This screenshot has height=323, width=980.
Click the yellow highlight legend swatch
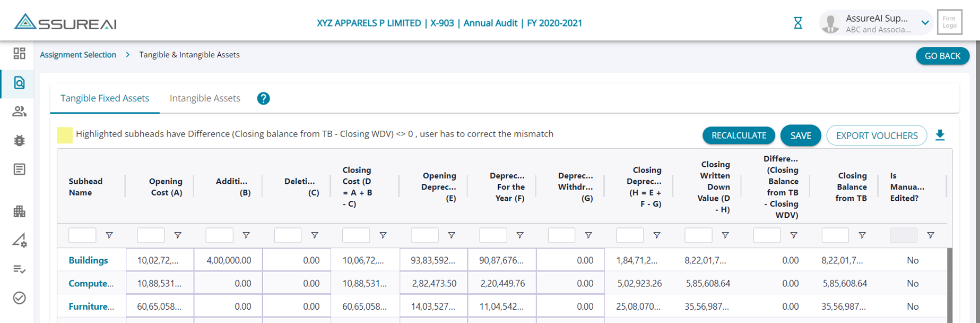(65, 135)
